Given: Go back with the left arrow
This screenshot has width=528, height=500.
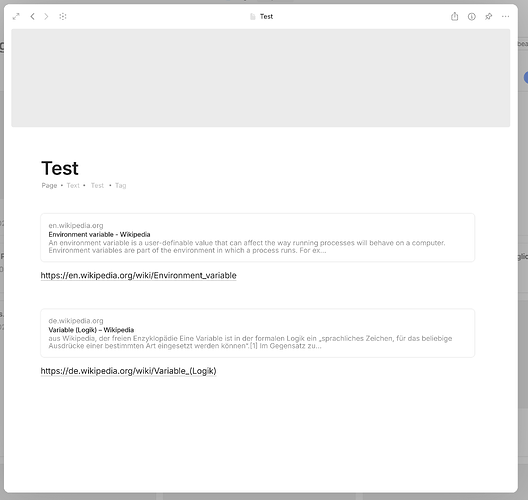Looking at the screenshot, I should tap(32, 16).
